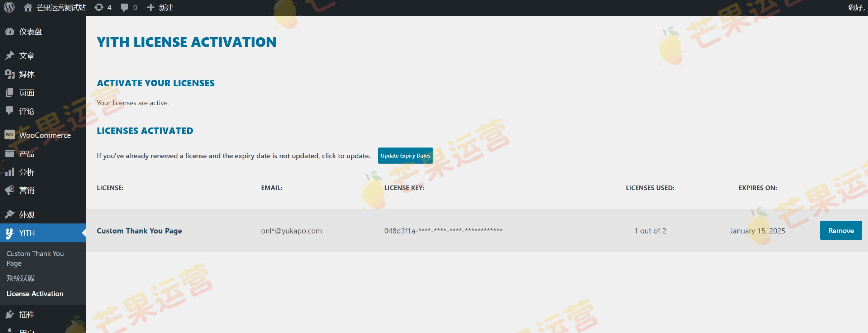Expand the WooCommerce submenu
868x333 pixels.
coord(45,135)
